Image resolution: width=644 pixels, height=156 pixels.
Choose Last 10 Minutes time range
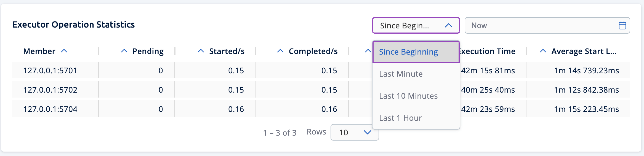pos(408,96)
